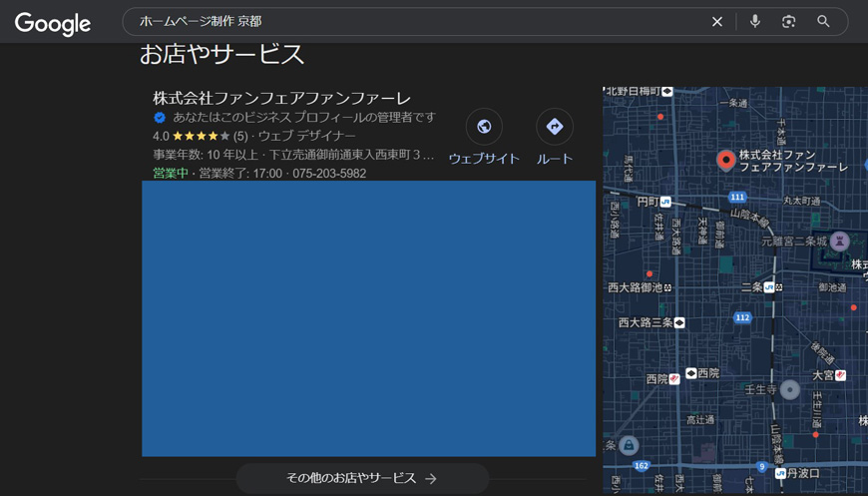
Task: Click the 西院 station label beside the black marker
Action: (x=708, y=373)
